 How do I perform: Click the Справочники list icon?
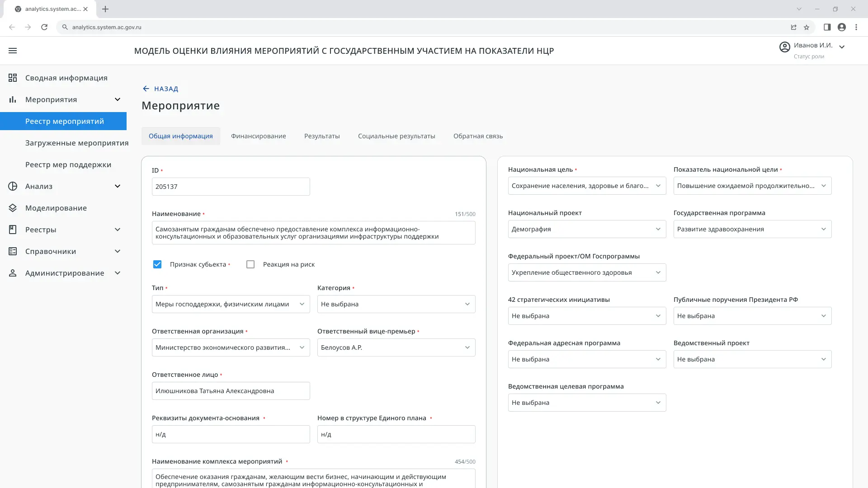coord(13,251)
